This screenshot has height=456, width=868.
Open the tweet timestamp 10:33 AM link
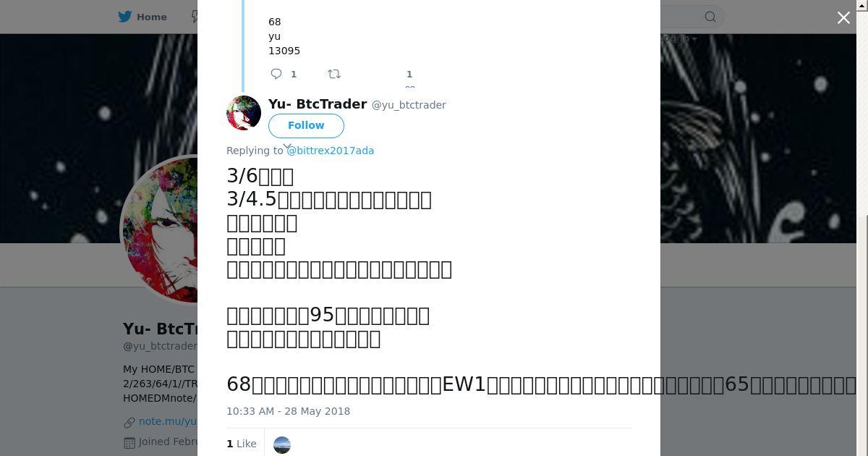coord(288,411)
